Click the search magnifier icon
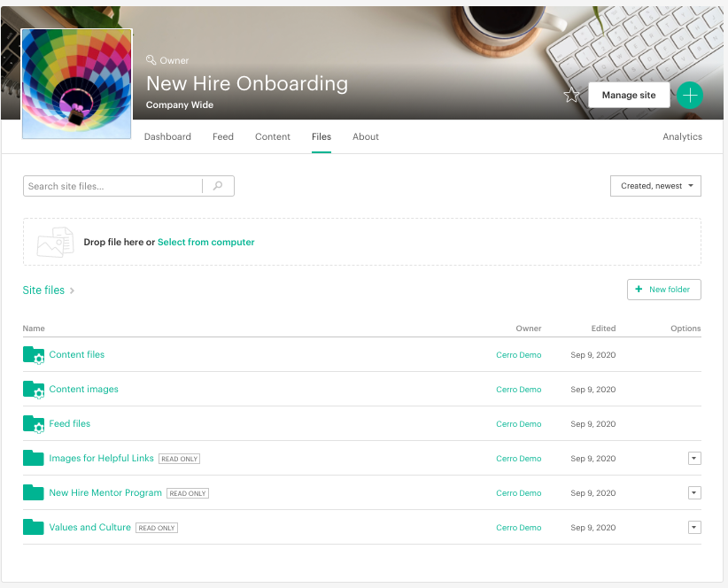Screen dimensions: 728x588 [x=219, y=186]
